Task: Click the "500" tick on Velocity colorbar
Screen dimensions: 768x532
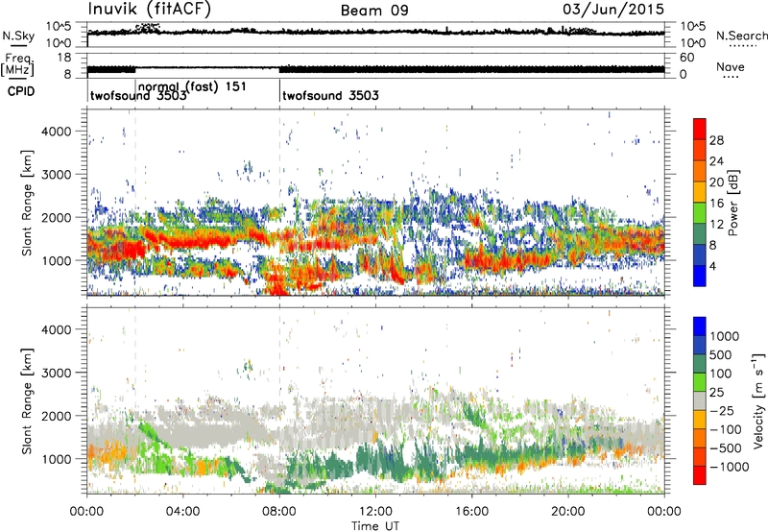Action: coord(721,354)
